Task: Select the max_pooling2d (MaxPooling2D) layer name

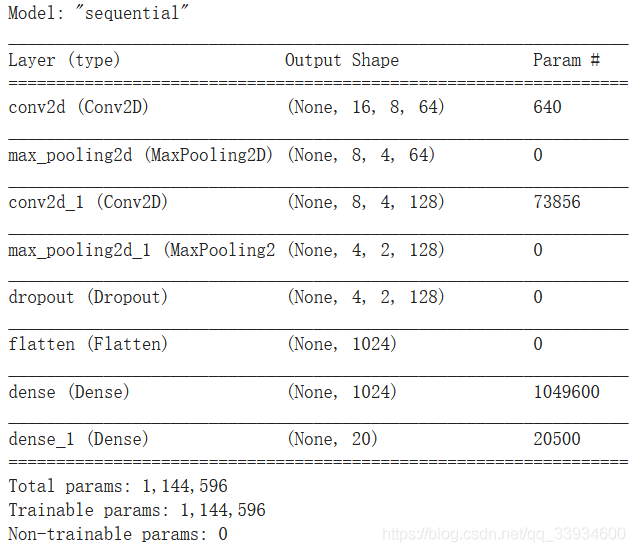Action: (x=140, y=155)
